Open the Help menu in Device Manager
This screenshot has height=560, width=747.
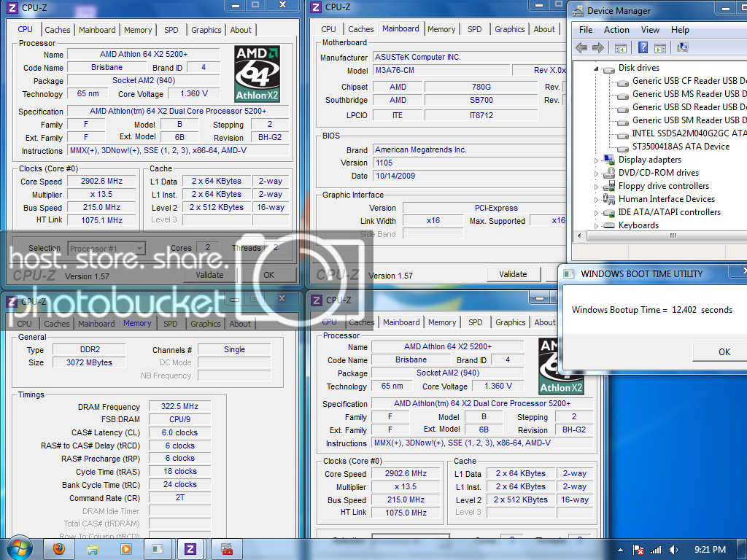680,29
